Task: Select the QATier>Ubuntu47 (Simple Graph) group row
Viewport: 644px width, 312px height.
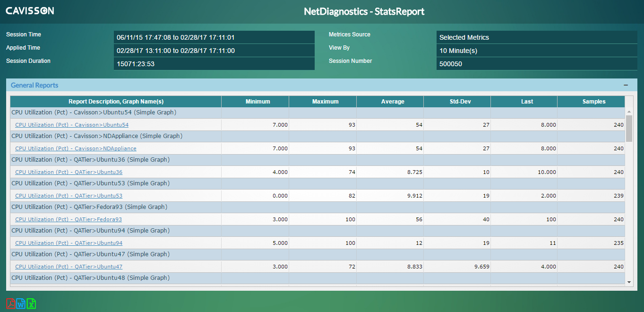Action: pos(318,254)
